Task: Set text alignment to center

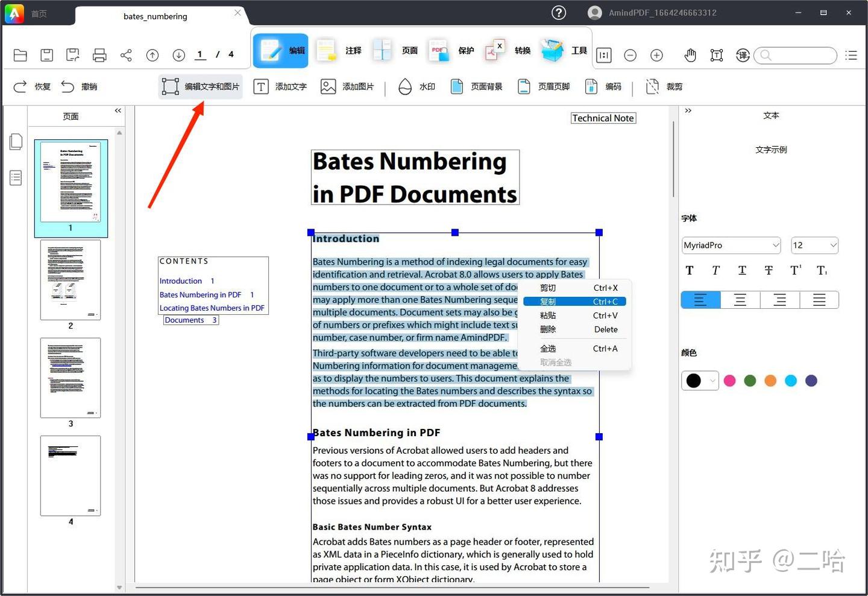Action: [740, 300]
